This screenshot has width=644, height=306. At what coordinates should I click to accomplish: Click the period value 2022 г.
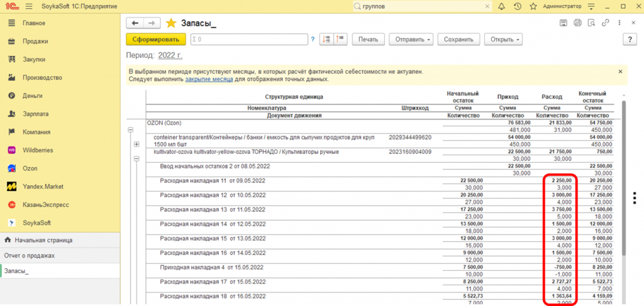coord(170,56)
